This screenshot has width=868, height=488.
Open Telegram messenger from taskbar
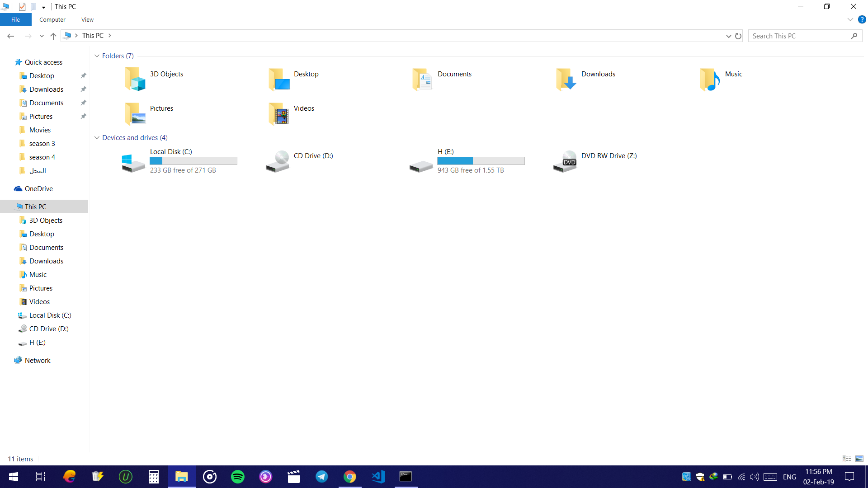pyautogui.click(x=322, y=477)
